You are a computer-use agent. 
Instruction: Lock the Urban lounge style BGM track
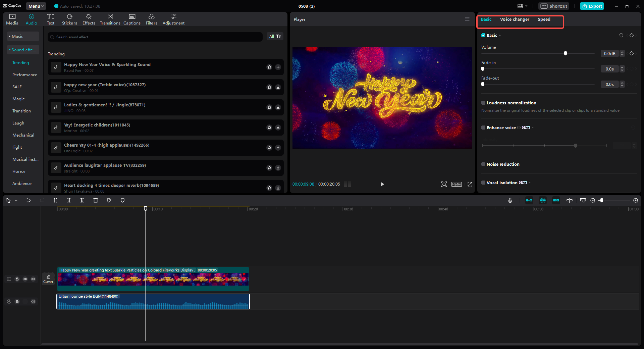17,301
